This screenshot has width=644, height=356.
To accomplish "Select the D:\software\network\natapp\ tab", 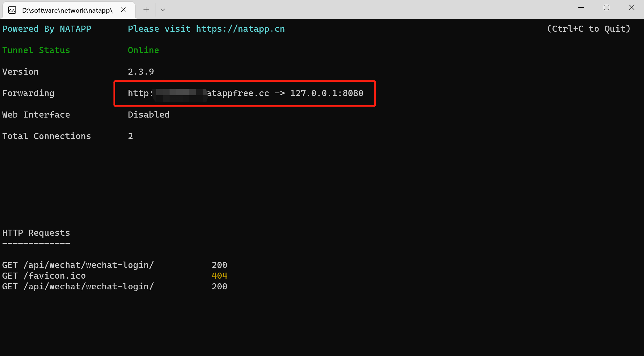I will (x=69, y=10).
